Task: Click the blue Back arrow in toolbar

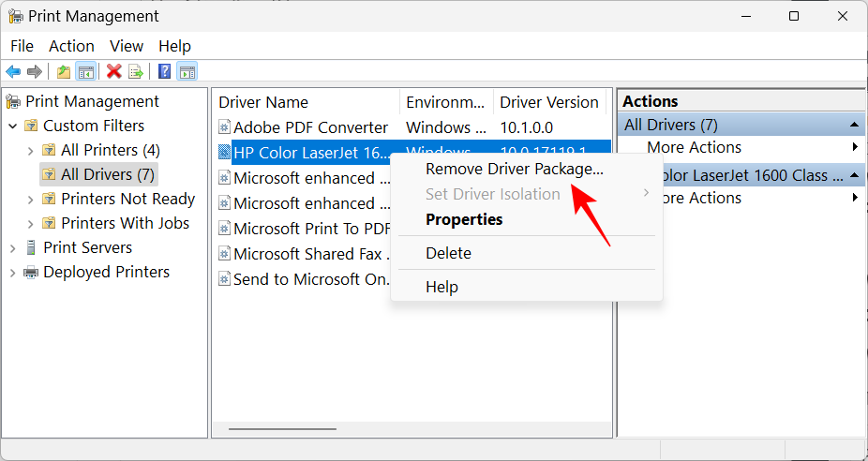Action: pos(13,71)
